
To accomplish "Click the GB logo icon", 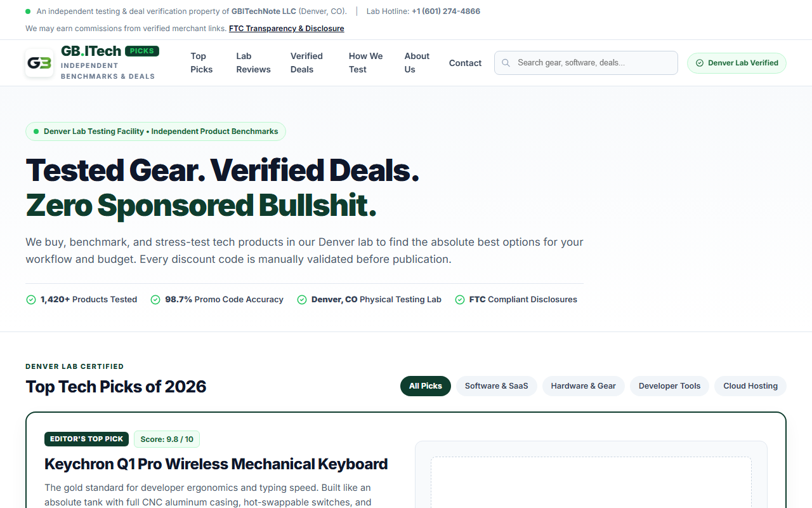I will pos(39,63).
